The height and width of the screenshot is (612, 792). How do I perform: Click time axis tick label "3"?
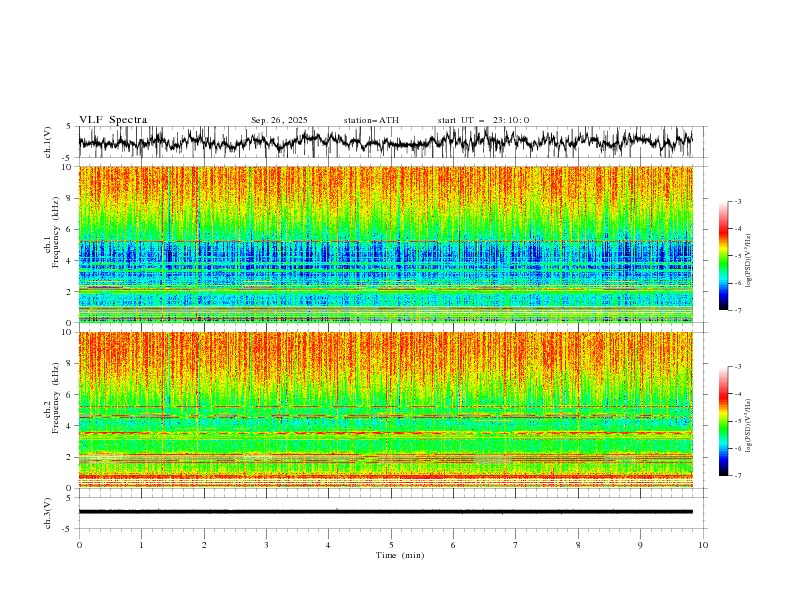coord(266,545)
